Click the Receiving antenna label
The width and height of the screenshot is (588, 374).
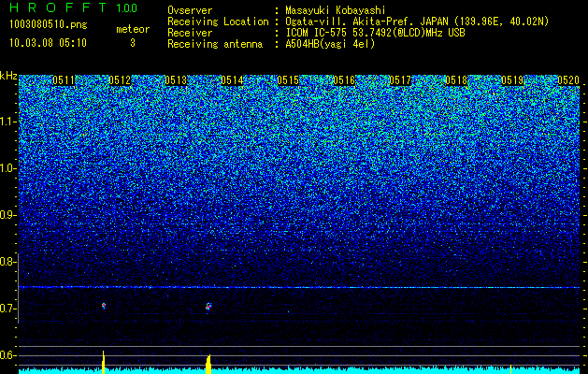tap(215, 44)
